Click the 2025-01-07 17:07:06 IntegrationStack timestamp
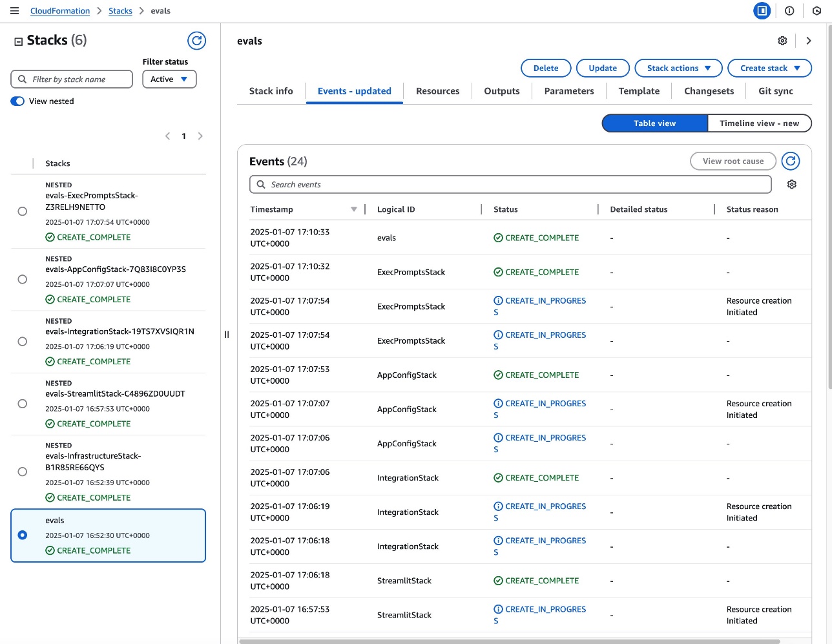832x644 pixels. point(290,477)
